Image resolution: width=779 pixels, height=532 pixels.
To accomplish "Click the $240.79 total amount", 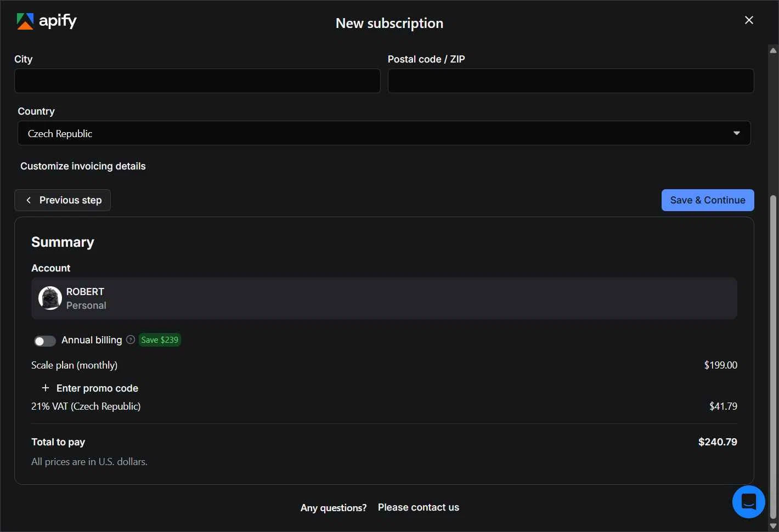I will click(718, 442).
